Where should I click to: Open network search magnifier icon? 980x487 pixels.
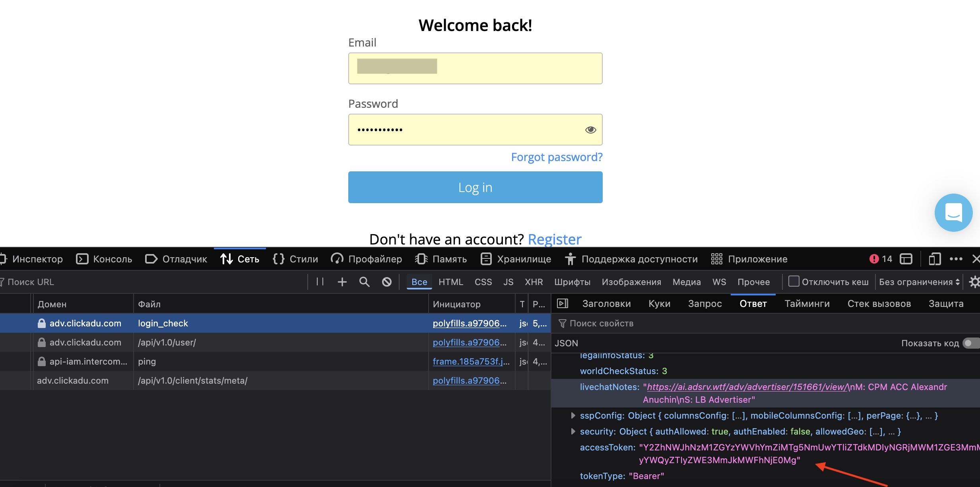pyautogui.click(x=365, y=282)
